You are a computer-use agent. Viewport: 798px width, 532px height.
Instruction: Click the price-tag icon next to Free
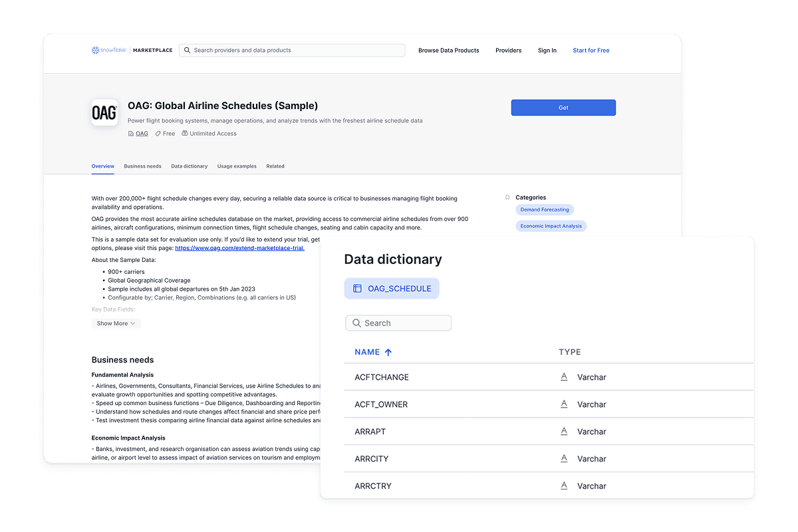click(157, 133)
